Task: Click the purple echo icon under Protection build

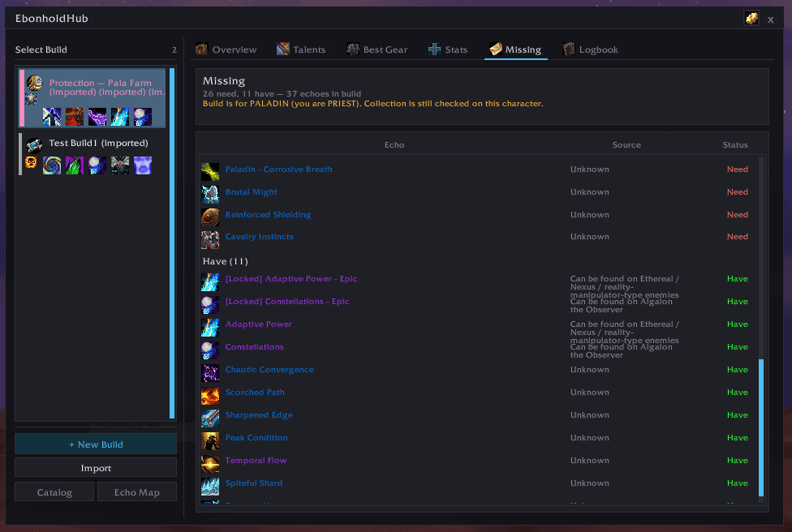Action: pos(97,117)
